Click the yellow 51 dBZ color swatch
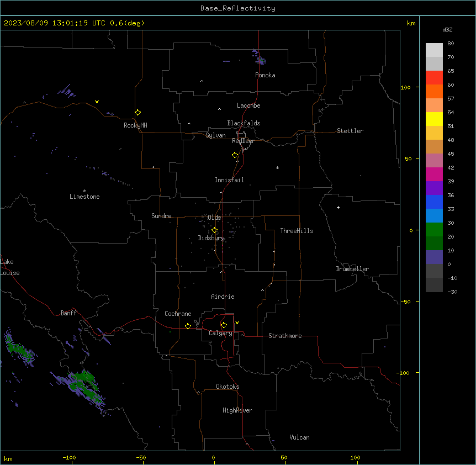The width and height of the screenshot is (476, 465). click(x=434, y=119)
